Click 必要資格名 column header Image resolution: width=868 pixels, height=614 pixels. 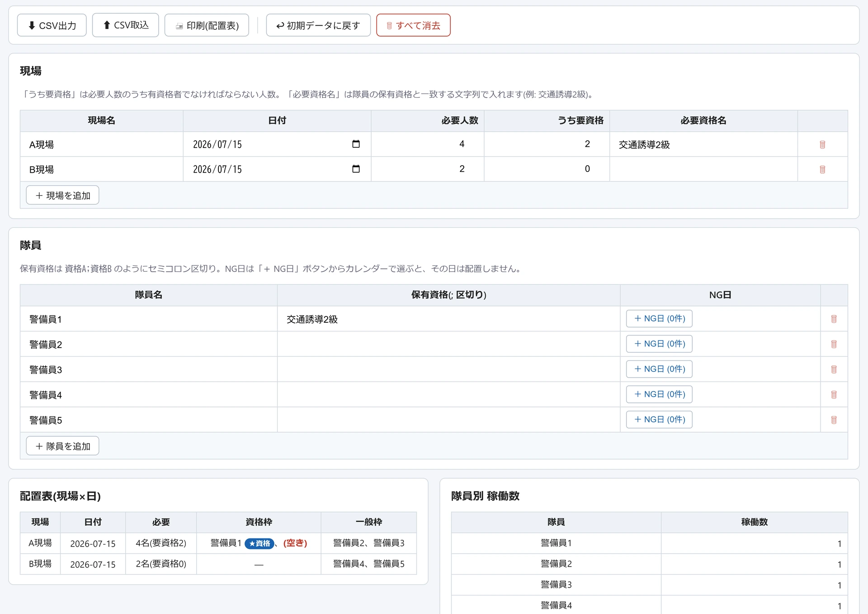(703, 120)
